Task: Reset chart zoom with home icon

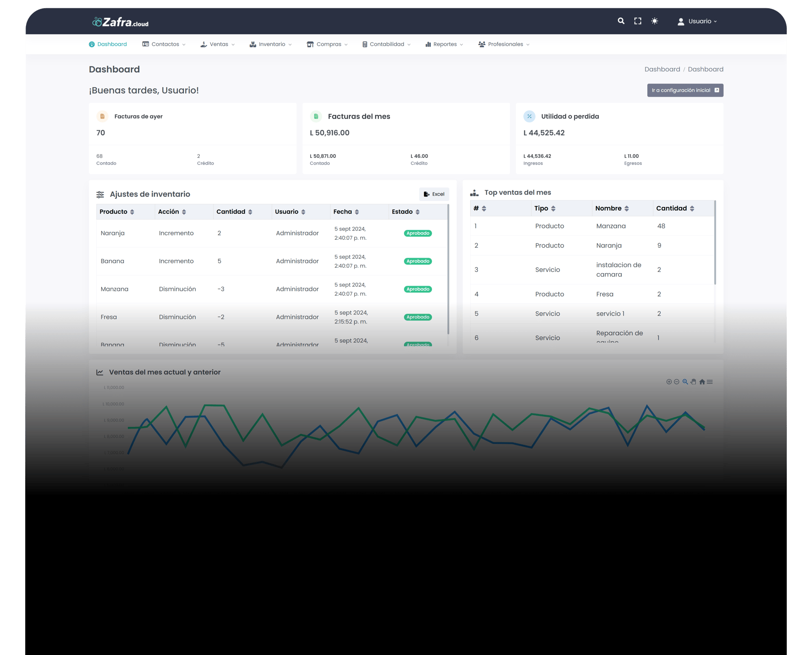Action: coord(702,382)
